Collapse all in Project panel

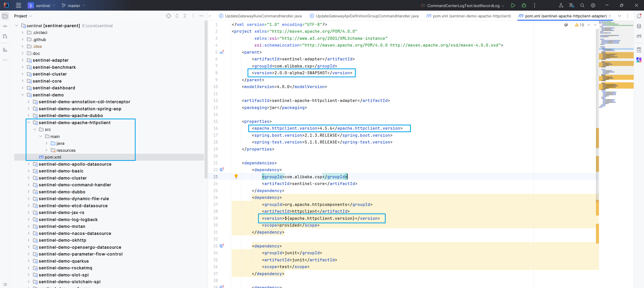click(x=185, y=16)
